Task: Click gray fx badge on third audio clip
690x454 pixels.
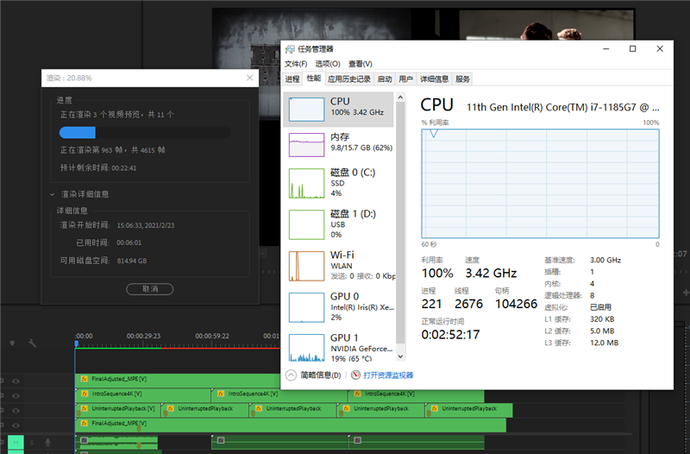Action: point(357,440)
